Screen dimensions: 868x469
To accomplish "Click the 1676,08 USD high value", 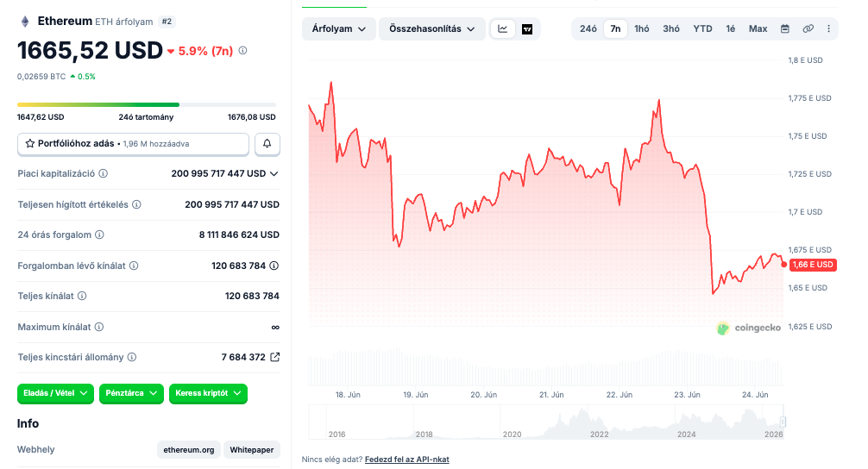I will [252, 117].
